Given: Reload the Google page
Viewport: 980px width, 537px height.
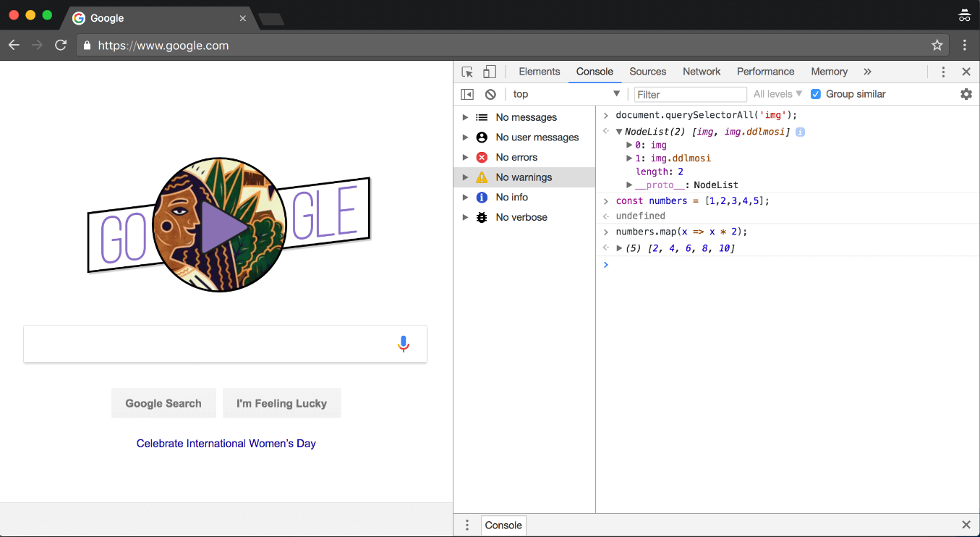Looking at the screenshot, I should [x=61, y=45].
